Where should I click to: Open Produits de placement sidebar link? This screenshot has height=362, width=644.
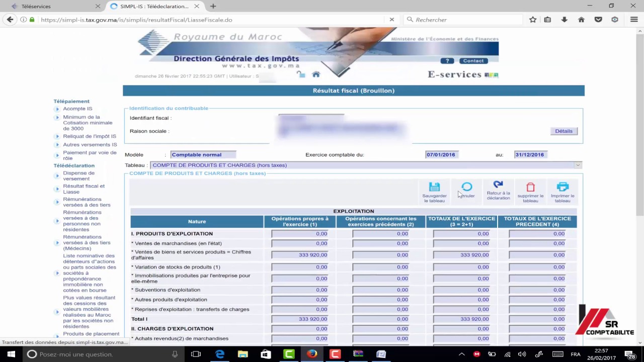pyautogui.click(x=91, y=334)
